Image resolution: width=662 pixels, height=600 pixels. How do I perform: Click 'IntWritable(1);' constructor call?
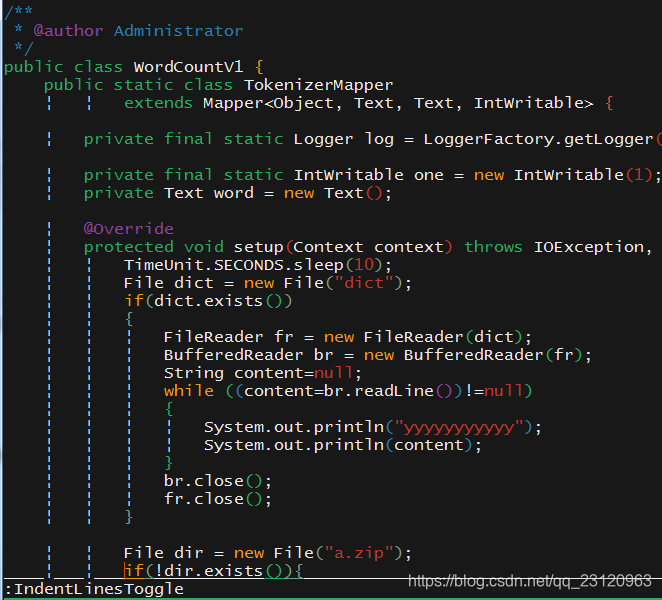pos(587,175)
